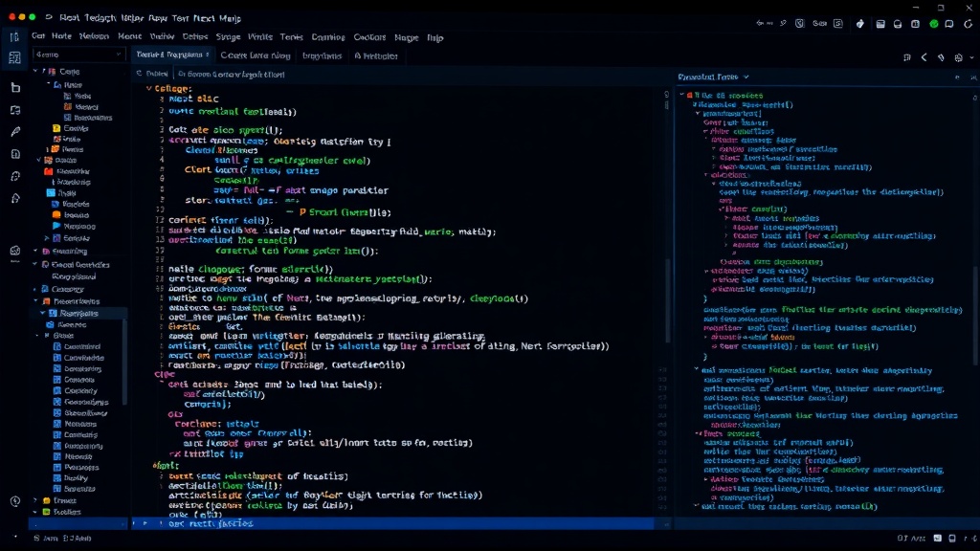Collapse the root node in right panel tree
Viewport: 980px width, 551px height.
(x=681, y=95)
